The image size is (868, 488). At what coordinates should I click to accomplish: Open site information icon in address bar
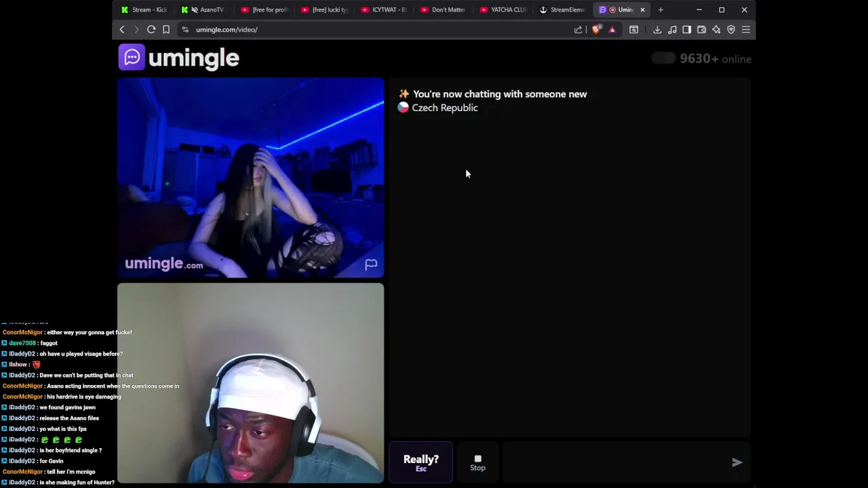click(185, 30)
